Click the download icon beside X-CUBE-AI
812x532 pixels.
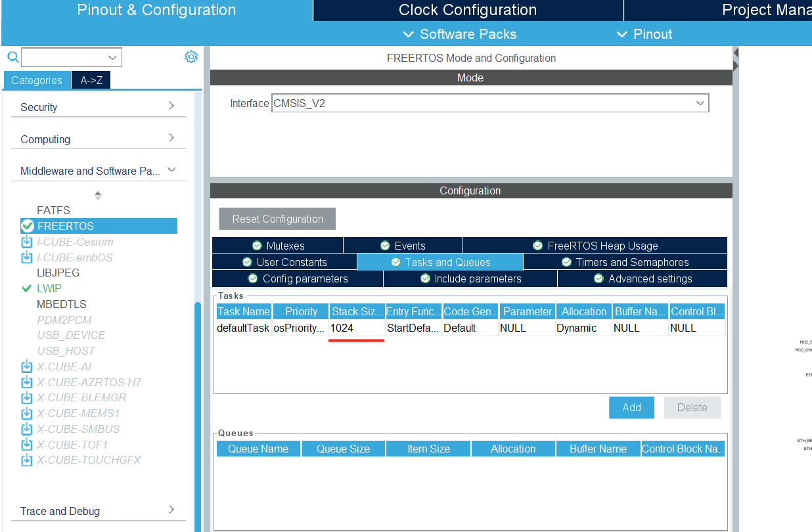coord(27,366)
